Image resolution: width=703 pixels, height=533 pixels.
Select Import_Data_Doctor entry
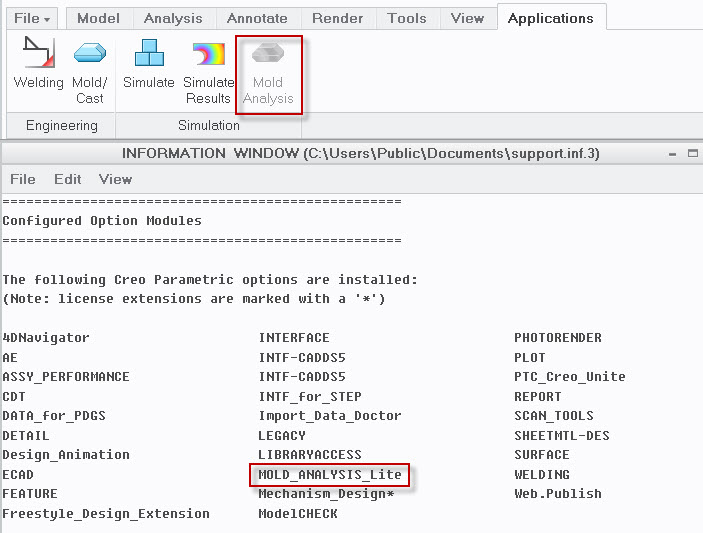[330, 416]
